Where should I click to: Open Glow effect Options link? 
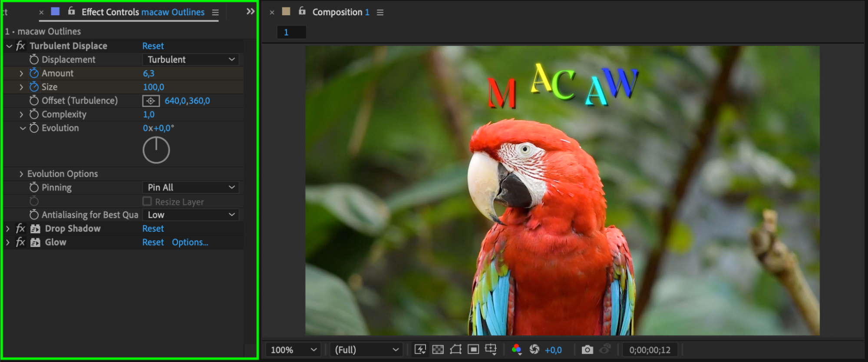[x=190, y=242]
